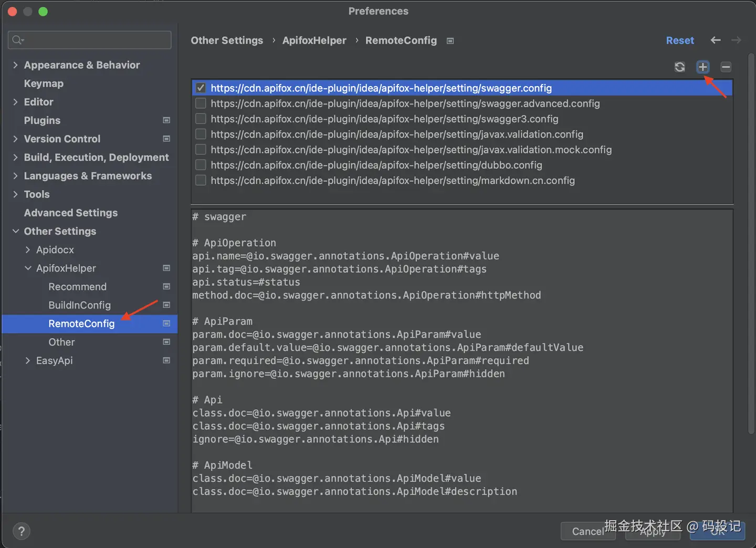Click the refresh remote configs icon

680,67
